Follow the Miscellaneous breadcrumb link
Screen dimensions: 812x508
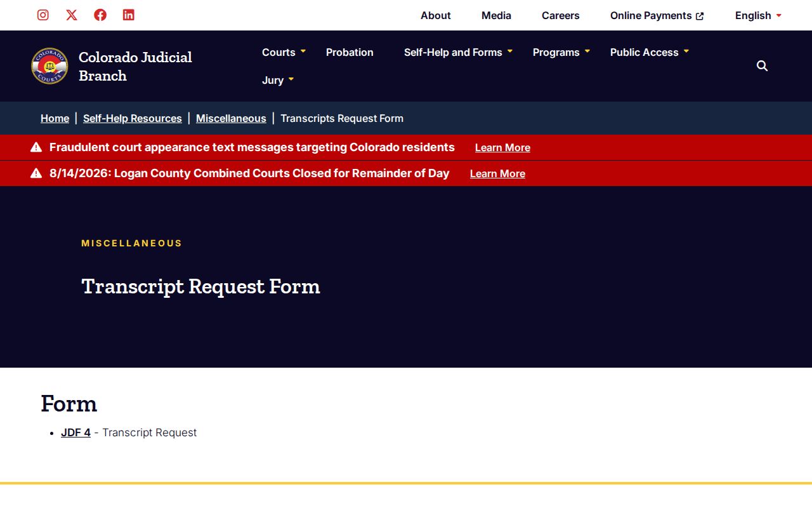(231, 118)
